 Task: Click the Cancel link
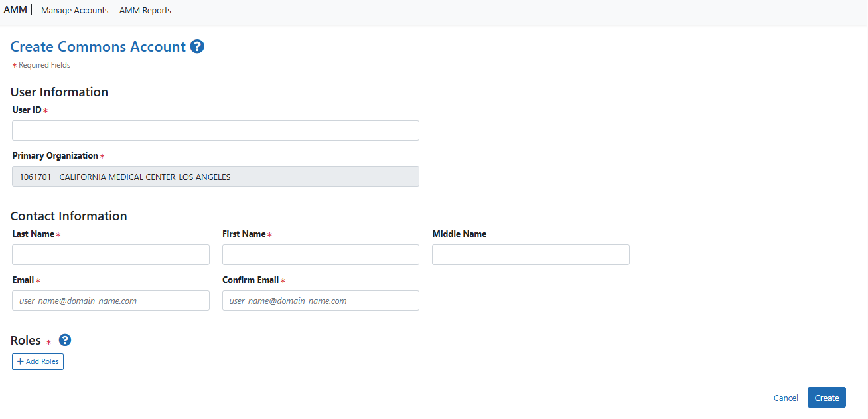(x=786, y=398)
